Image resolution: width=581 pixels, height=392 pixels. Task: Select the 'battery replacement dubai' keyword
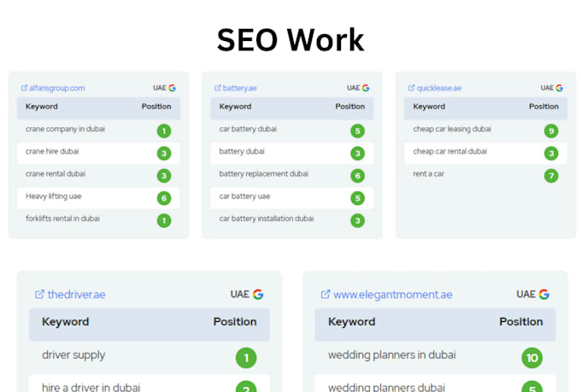[264, 173]
